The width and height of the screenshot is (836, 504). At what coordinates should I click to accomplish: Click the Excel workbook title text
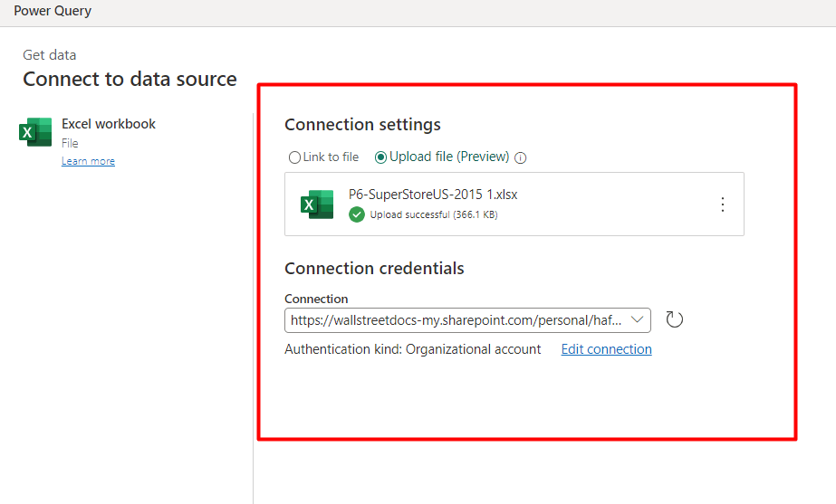[108, 124]
